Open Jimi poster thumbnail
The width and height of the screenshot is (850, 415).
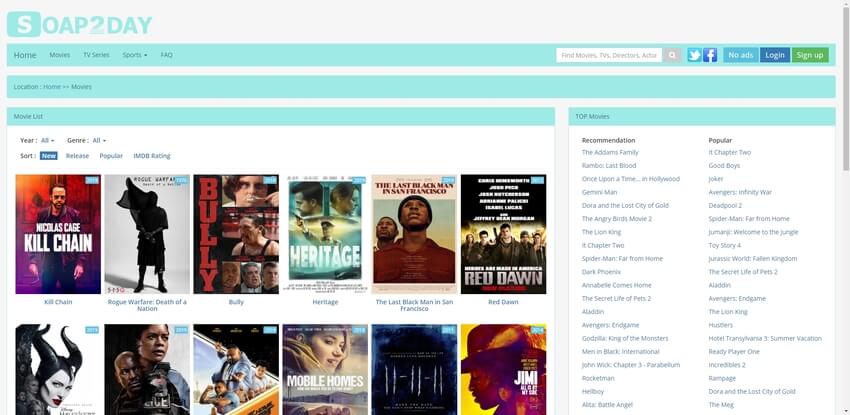click(x=504, y=369)
